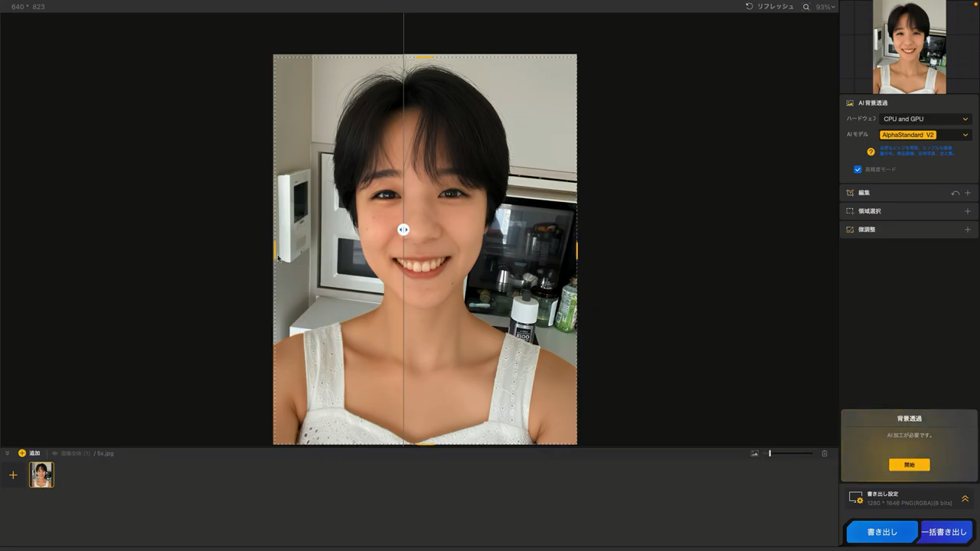Toggle the 高精度モード checkbox

pos(857,169)
